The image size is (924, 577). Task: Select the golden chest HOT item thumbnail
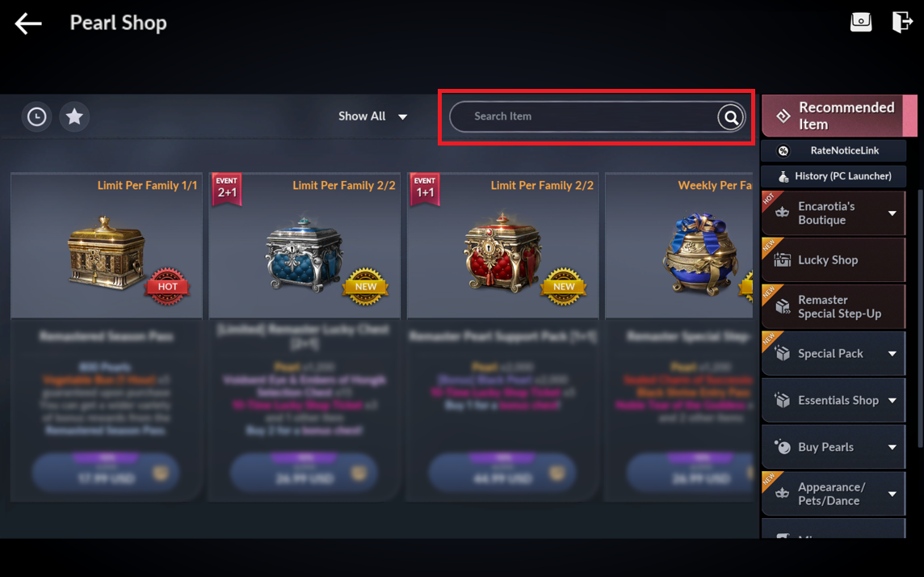[x=107, y=246]
